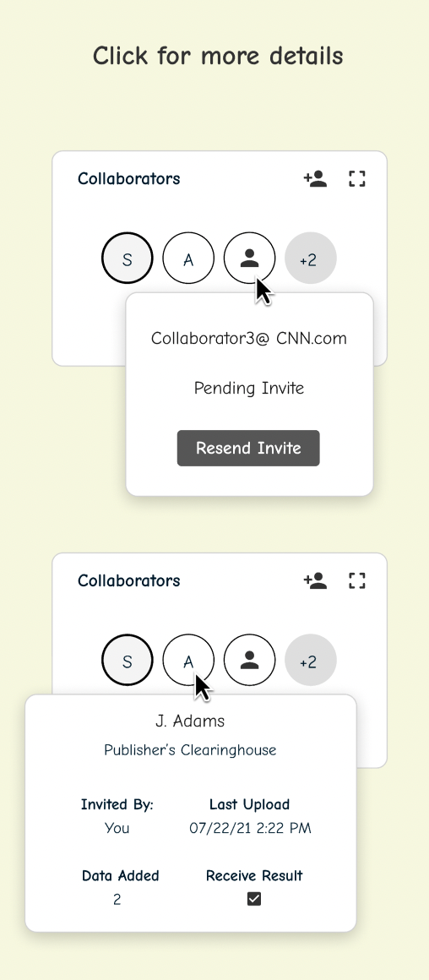Select S avatar above J. Adams popup

point(128,660)
